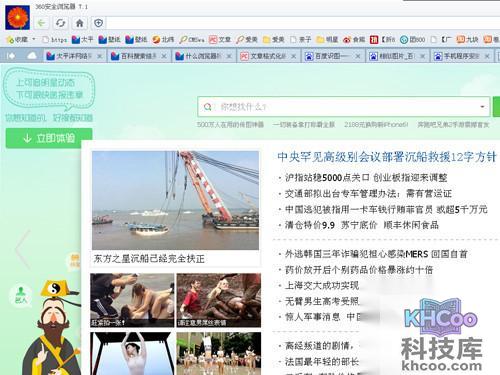Switch to the 百科搜索组 tab
This screenshot has width=500, height=375.
point(139,56)
